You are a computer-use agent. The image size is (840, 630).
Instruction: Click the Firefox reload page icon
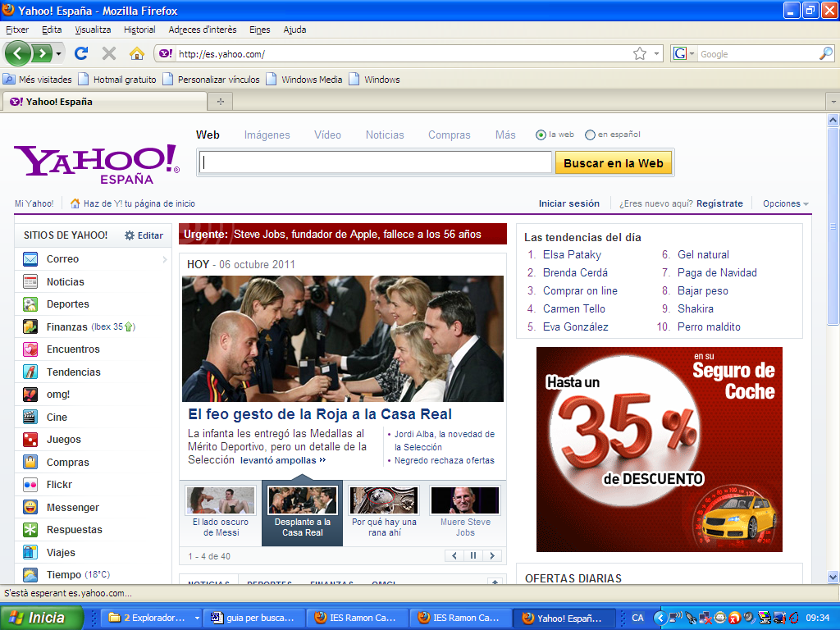81,53
